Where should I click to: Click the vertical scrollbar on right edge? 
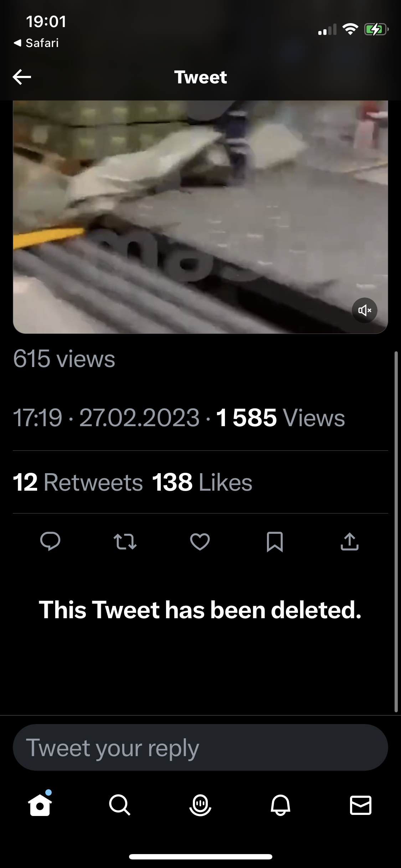(396, 531)
